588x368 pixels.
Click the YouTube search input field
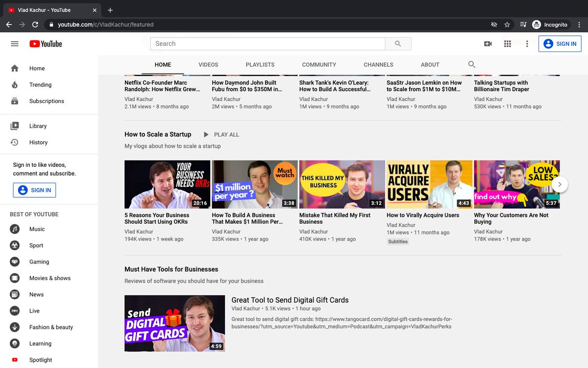pos(268,44)
